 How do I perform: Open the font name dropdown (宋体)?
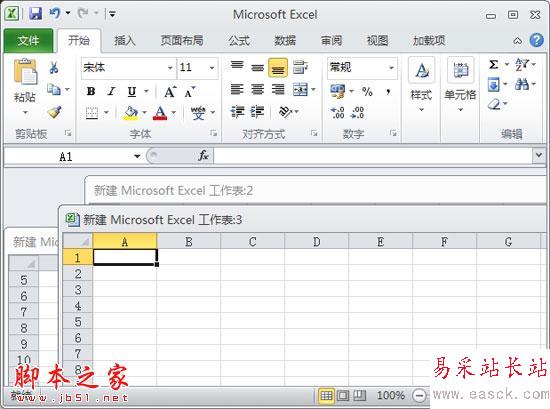(170, 68)
